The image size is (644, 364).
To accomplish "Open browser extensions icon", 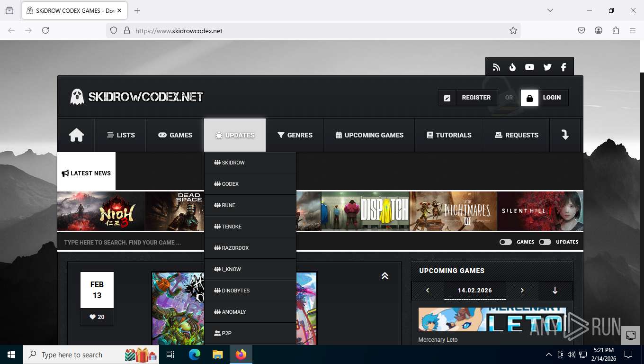I will click(616, 30).
